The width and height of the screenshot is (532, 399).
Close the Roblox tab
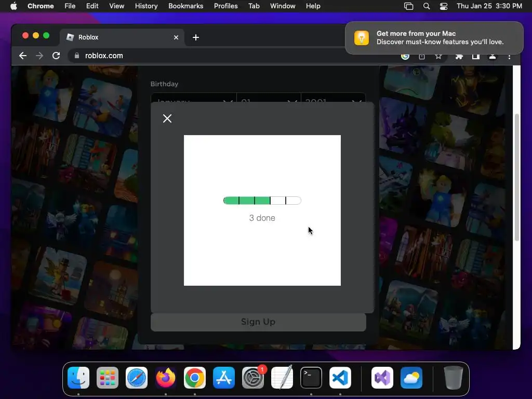176,37
